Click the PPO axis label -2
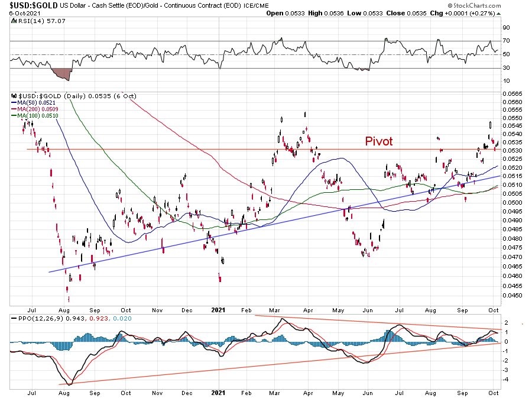The width and height of the screenshot is (532, 398). pos(505,360)
